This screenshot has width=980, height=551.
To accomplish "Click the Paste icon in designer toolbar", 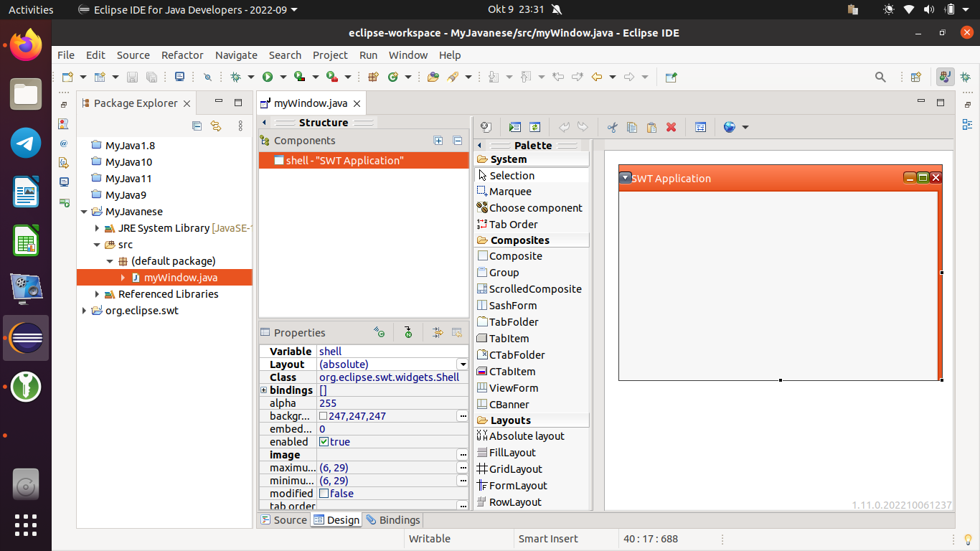I will click(x=651, y=127).
